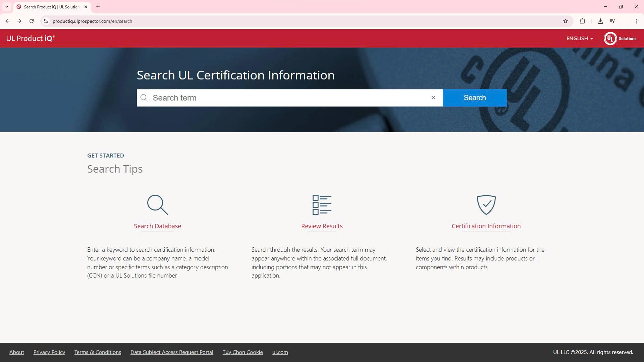Viewport: 644px width, 362px height.
Task: Click the browser back arrow
Action: (7, 21)
